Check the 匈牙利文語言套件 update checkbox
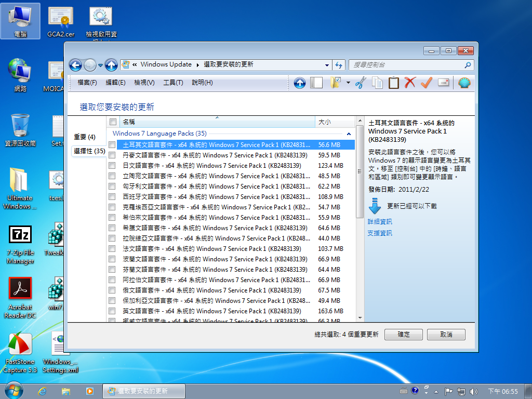 point(112,187)
